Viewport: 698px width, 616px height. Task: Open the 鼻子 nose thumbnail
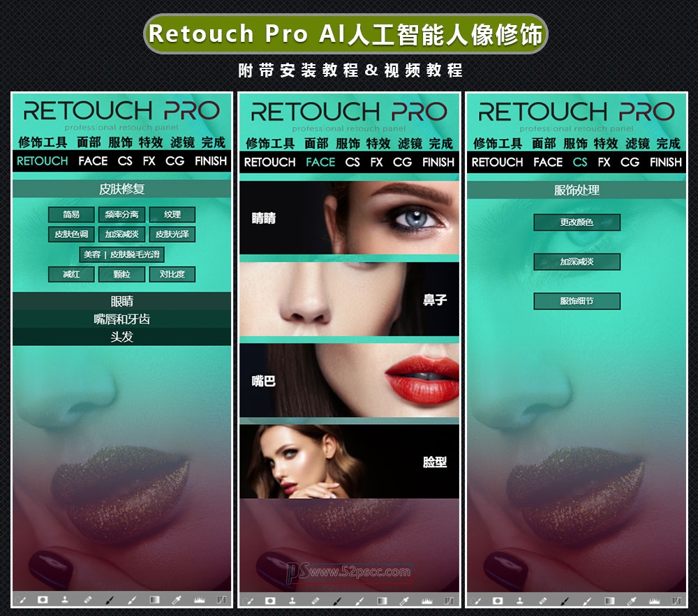pos(349,299)
